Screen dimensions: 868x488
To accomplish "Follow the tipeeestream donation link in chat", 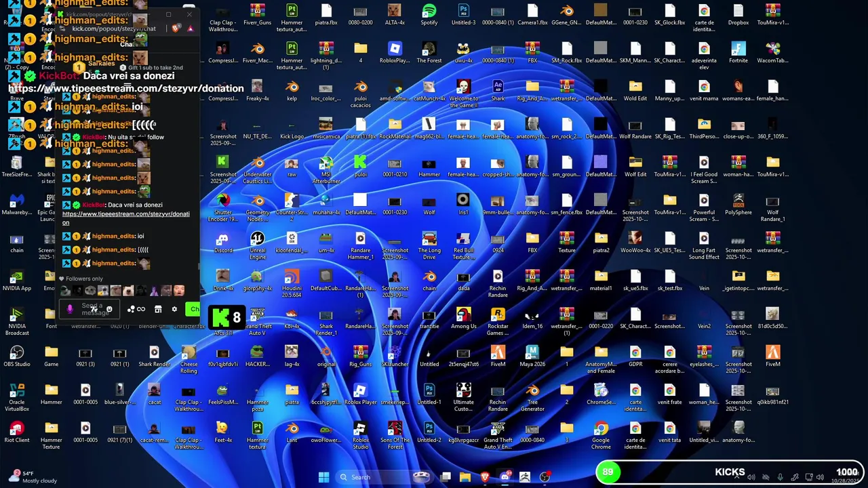I will pyautogui.click(x=126, y=218).
